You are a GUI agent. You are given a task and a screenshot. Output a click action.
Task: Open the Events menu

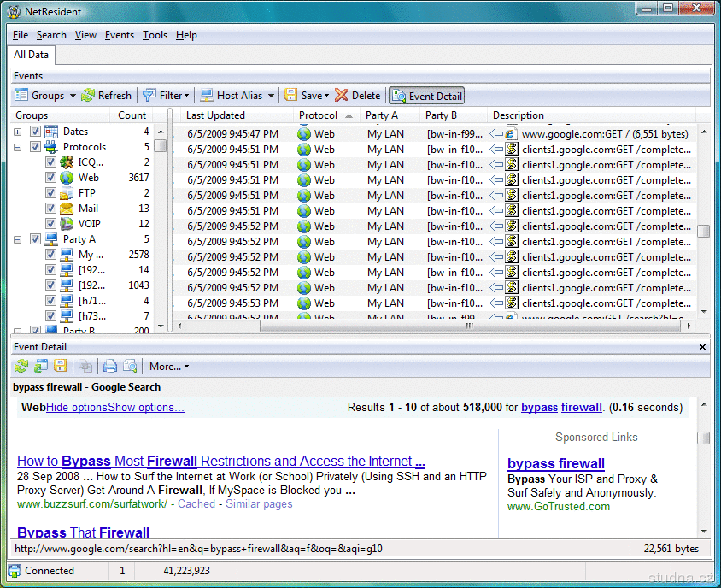pos(119,35)
